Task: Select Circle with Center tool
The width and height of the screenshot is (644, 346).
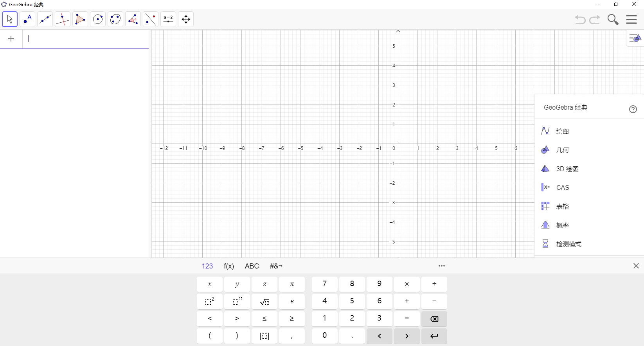Action: 98,19
